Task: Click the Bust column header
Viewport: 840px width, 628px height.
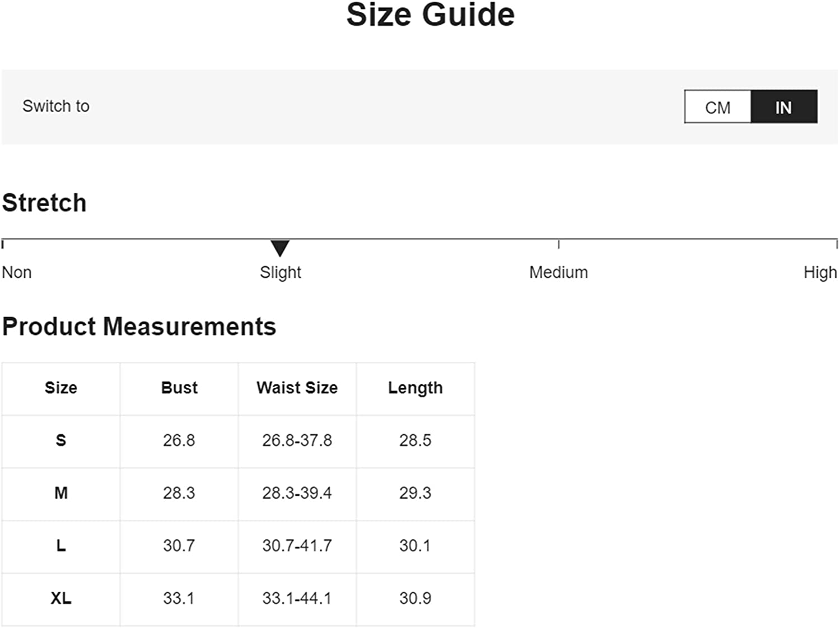Action: coord(179,388)
